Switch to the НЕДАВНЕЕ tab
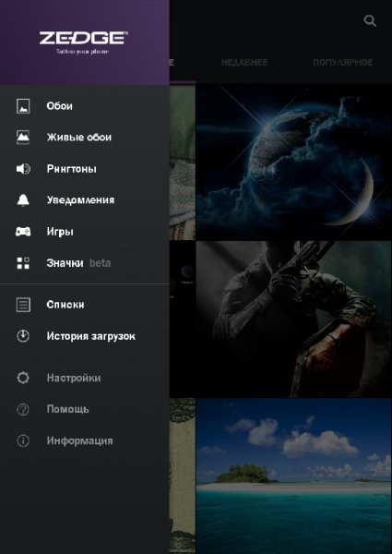Viewport: 392px width, 554px height. pos(244,63)
